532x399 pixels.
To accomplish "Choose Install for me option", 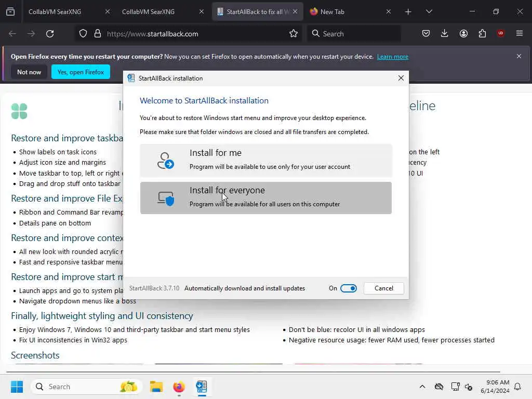I will coord(265,160).
